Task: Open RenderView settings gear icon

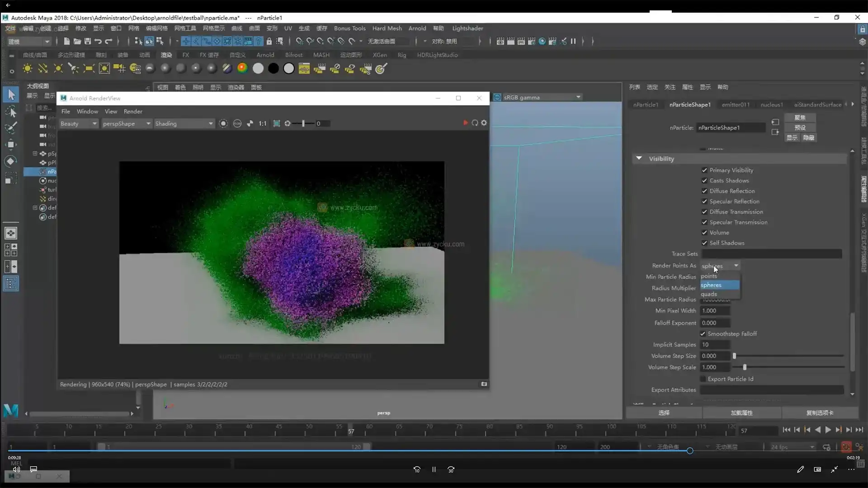Action: pyautogui.click(x=484, y=123)
